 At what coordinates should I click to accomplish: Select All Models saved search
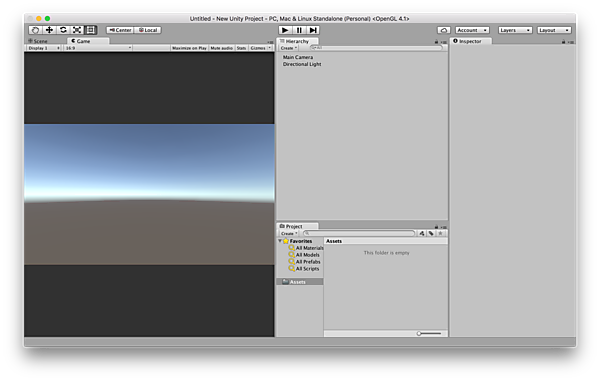pos(304,255)
